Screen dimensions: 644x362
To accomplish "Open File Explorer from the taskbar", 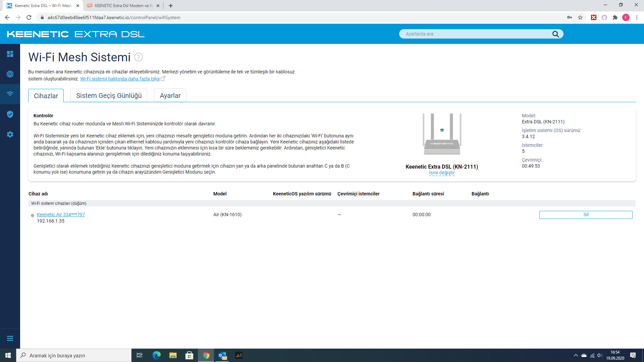I will pyautogui.click(x=173, y=355).
